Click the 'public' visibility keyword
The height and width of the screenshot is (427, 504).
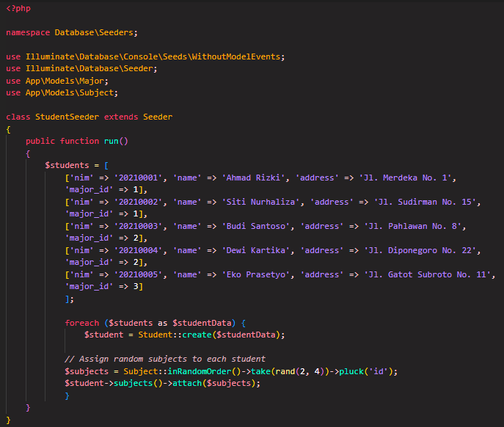point(40,141)
